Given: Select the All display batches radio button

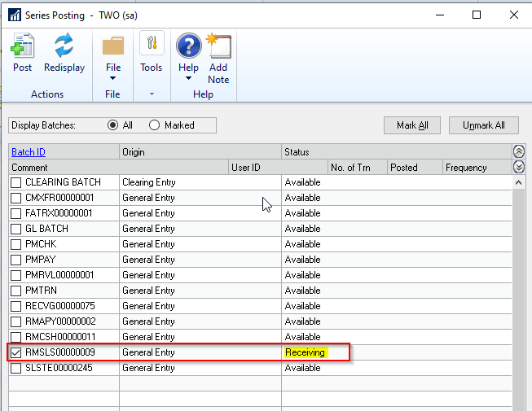Looking at the screenshot, I should pos(113,125).
